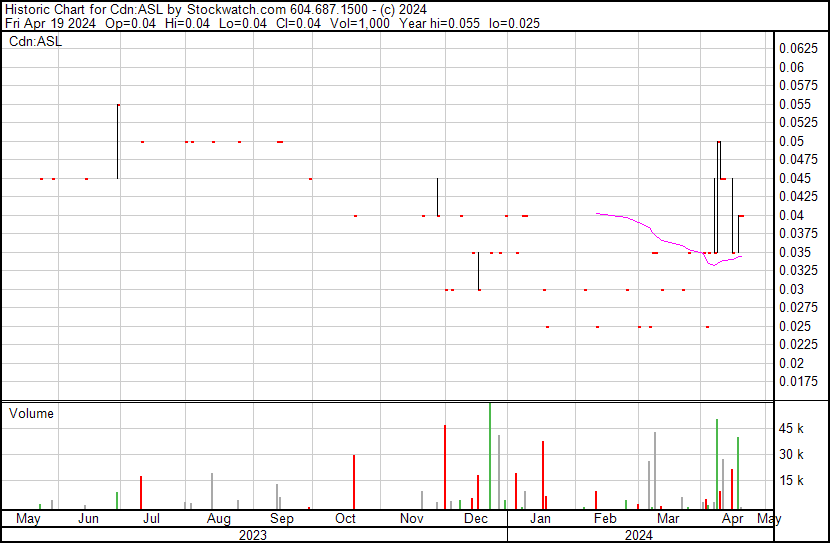This screenshot has height=543, width=830.
Task: Select the Jun month marker on timeline
Action: [x=88, y=518]
